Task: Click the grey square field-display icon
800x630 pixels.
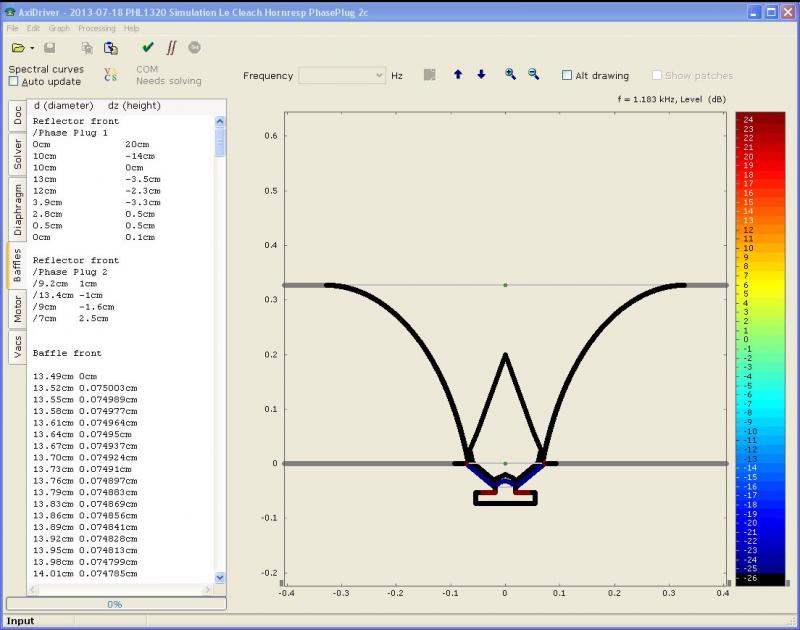Action: click(430, 75)
